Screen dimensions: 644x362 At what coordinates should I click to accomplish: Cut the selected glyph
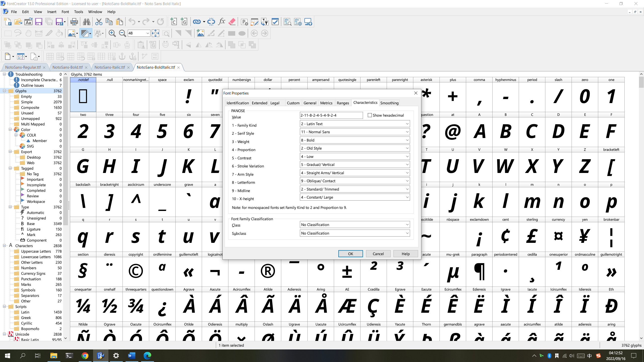pyautogui.click(x=98, y=22)
